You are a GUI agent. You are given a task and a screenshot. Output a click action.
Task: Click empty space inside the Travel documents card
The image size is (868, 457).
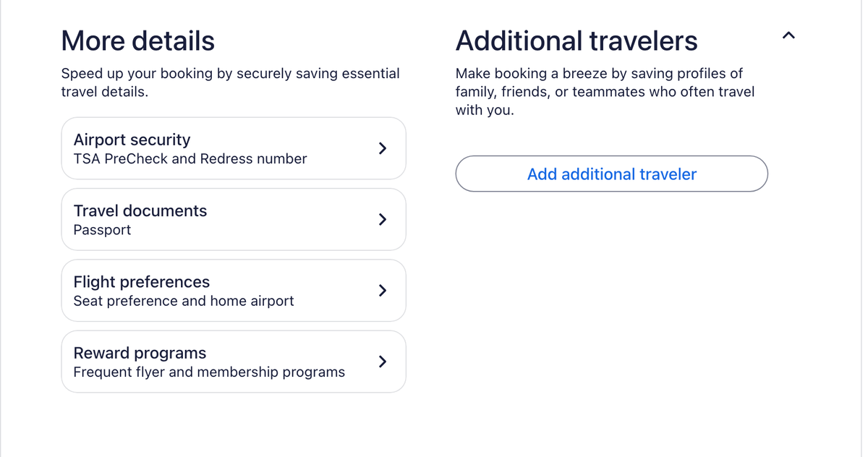point(289,220)
